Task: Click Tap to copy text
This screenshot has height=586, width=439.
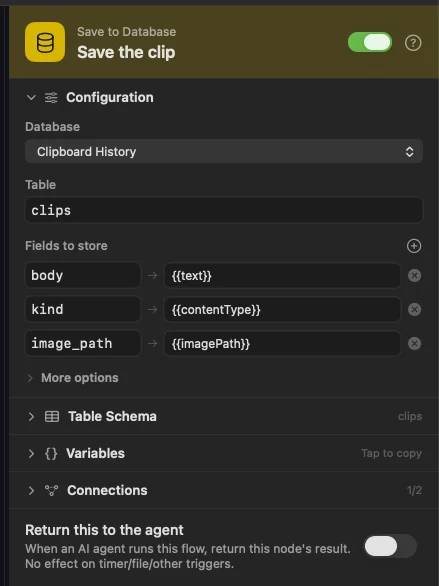Action: tap(391, 453)
